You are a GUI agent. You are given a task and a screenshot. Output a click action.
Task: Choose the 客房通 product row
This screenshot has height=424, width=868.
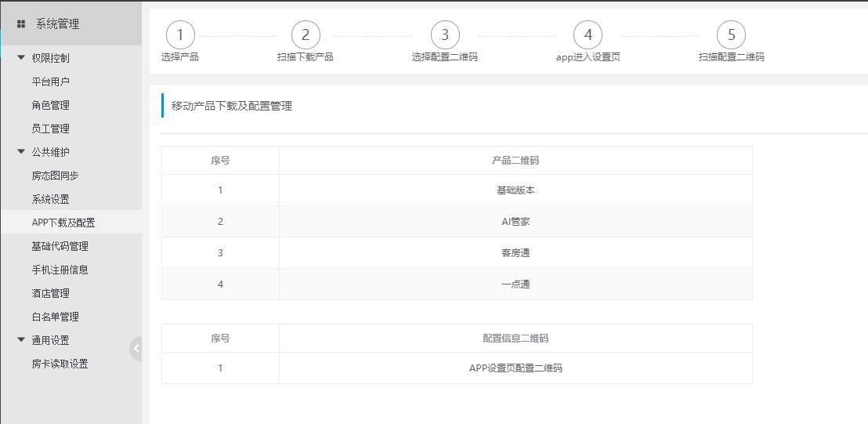pos(457,253)
